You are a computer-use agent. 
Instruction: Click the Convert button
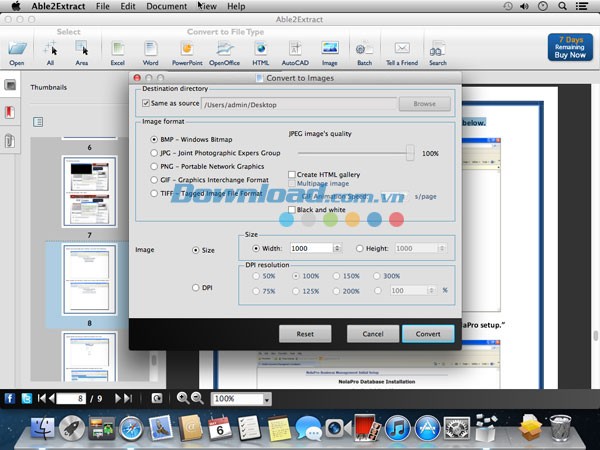[428, 334]
